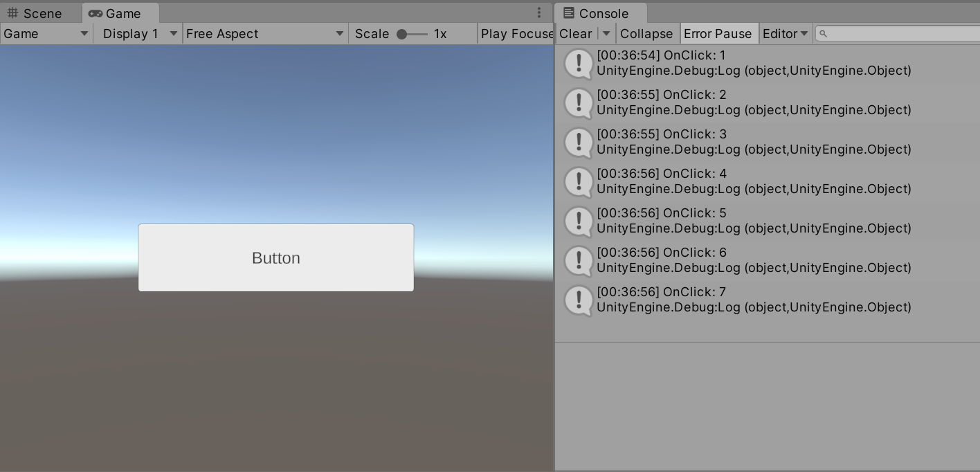Click the info icon of OnClick: 7 log
Image resolution: width=980 pixels, height=472 pixels.
tap(579, 300)
